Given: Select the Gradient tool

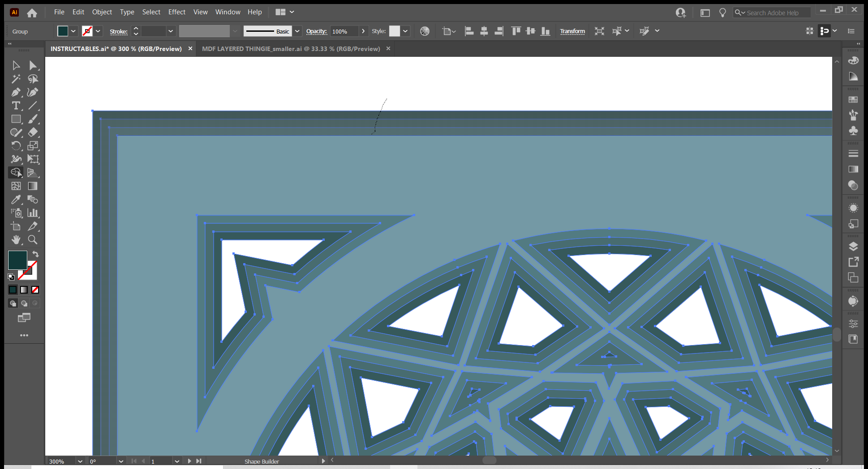Looking at the screenshot, I should pyautogui.click(x=33, y=186).
